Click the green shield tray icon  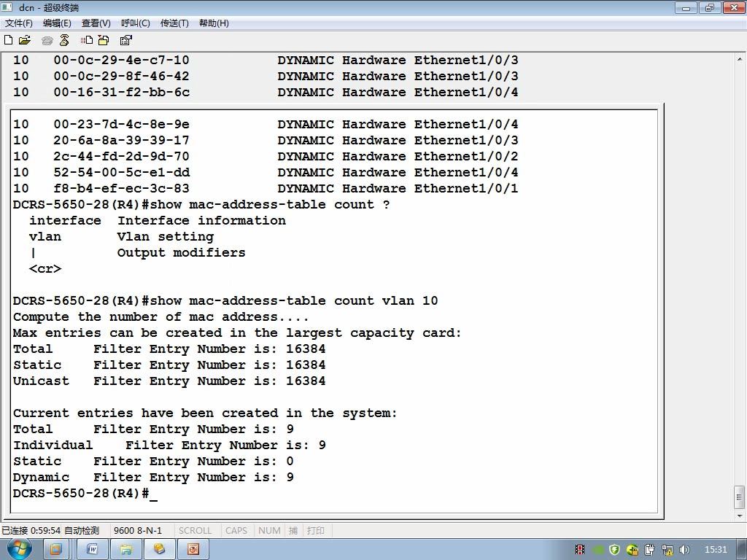pos(614,550)
